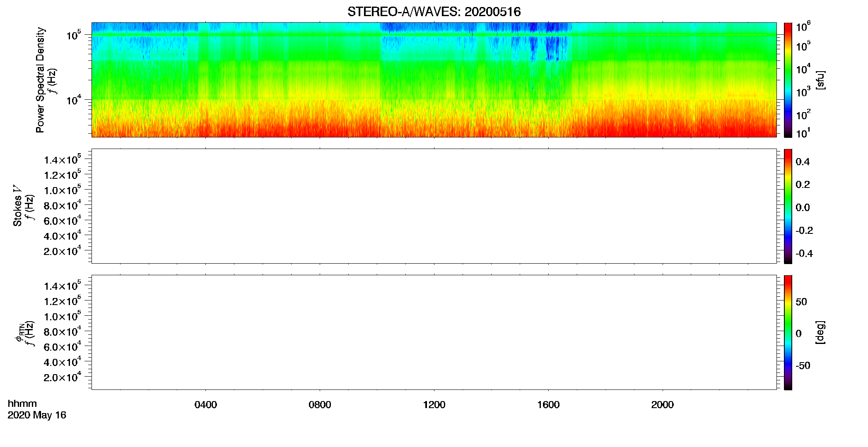Select the [sfu] unit label
This screenshot has height=447, width=868.
pyautogui.click(x=820, y=80)
